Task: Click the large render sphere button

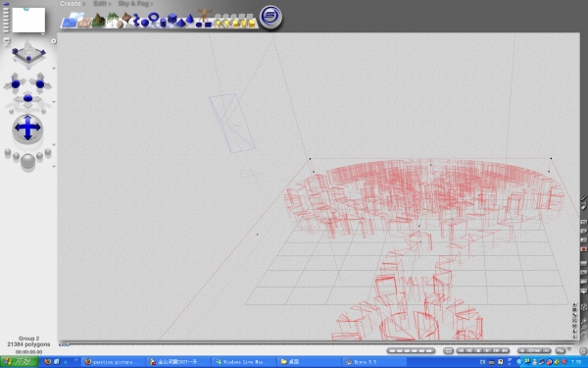Action: point(28,162)
